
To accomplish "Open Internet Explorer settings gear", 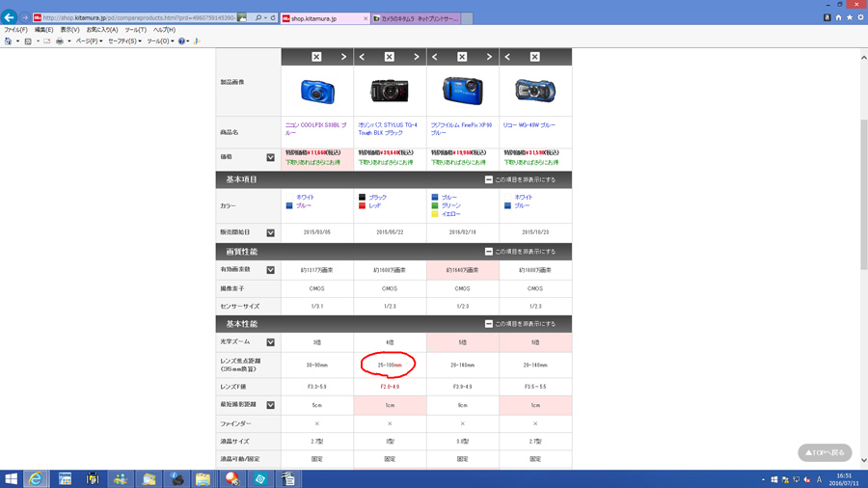I will [x=860, y=17].
